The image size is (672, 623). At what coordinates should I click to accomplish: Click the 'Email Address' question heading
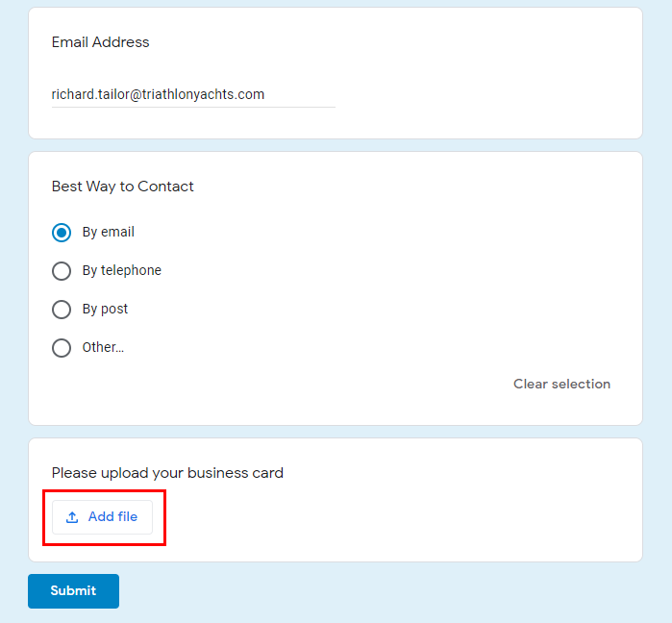[100, 42]
